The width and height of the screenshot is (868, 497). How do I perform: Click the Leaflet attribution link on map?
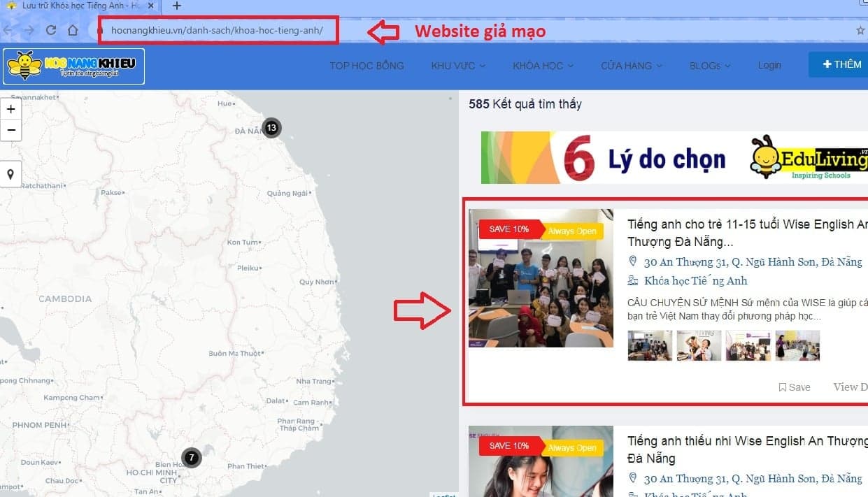(x=444, y=495)
